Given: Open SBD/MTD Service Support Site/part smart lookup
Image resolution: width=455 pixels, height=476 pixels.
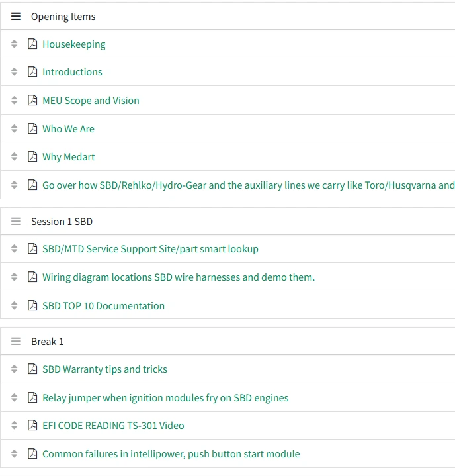Looking at the screenshot, I should 150,249.
